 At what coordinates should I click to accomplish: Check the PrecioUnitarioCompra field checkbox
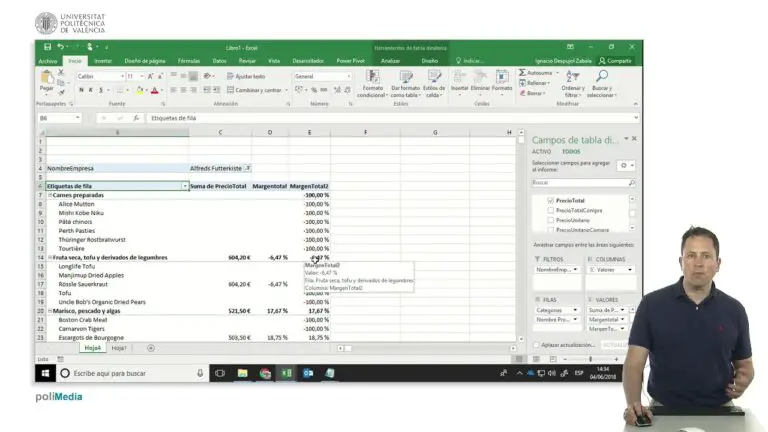551,229
